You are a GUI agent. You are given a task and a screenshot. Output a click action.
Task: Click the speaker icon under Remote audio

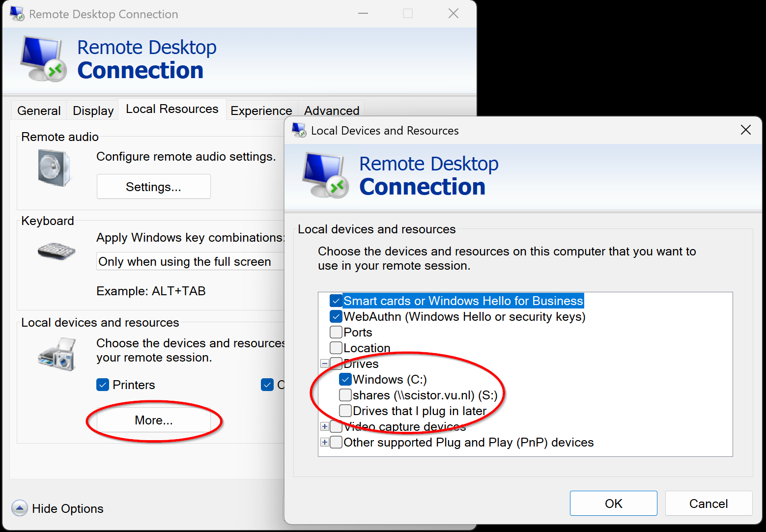coord(54,168)
